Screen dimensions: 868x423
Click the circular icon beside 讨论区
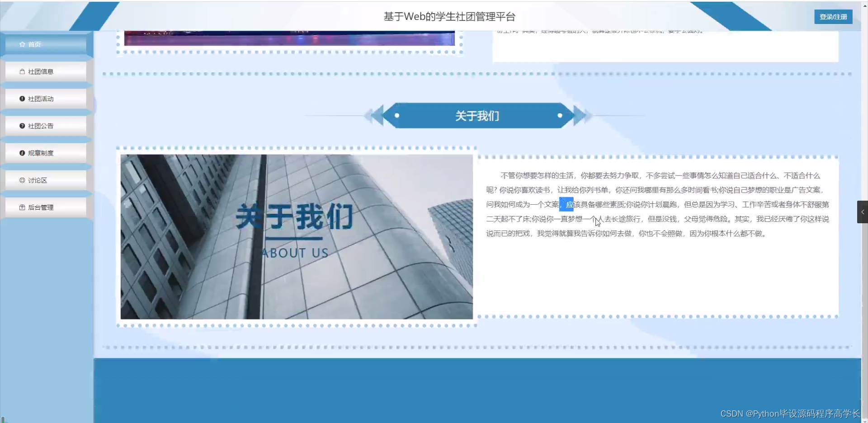[x=22, y=180]
